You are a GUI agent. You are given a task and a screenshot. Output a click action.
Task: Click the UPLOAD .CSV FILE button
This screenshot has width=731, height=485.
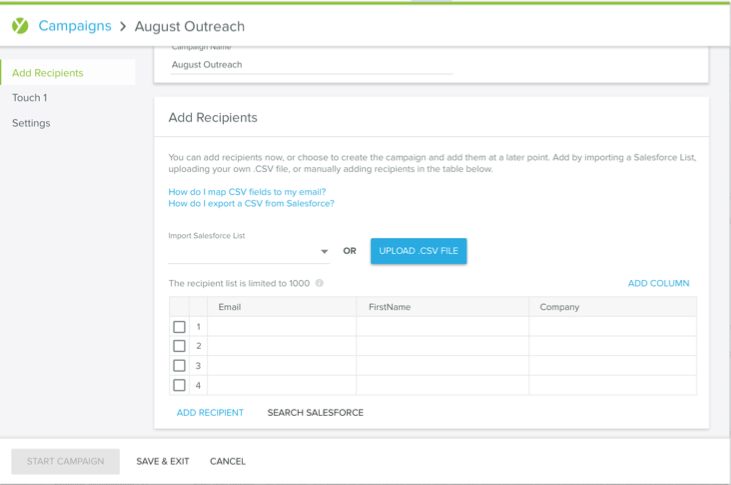(419, 251)
